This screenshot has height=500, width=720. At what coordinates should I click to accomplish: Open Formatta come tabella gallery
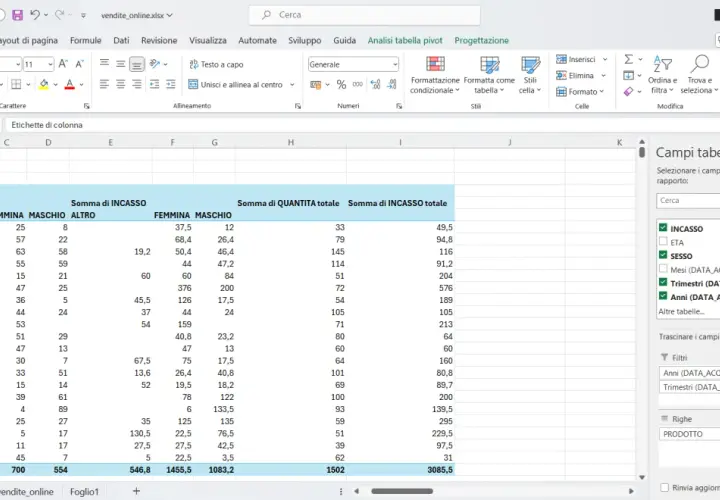point(489,75)
